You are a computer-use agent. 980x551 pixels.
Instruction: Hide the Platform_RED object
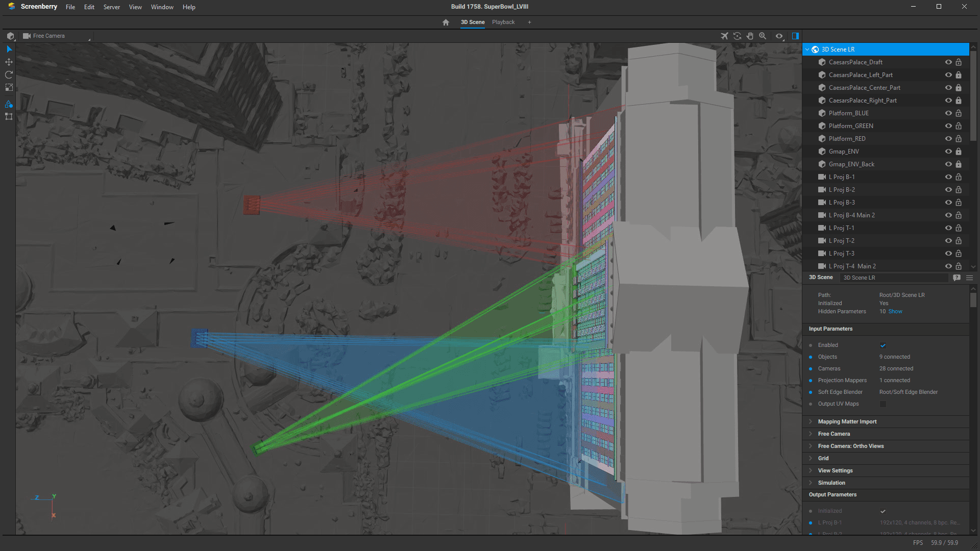[948, 138]
